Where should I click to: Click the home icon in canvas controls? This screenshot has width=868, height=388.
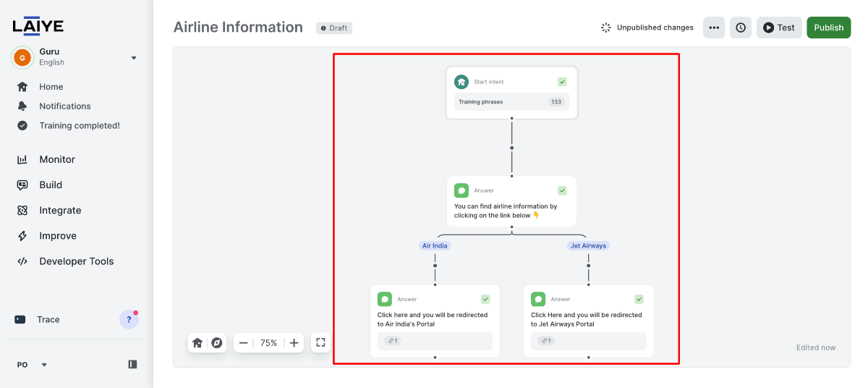[197, 343]
